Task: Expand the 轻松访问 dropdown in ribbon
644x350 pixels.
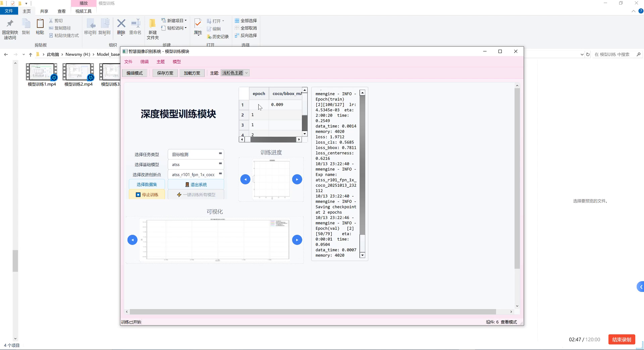Action: (185, 28)
